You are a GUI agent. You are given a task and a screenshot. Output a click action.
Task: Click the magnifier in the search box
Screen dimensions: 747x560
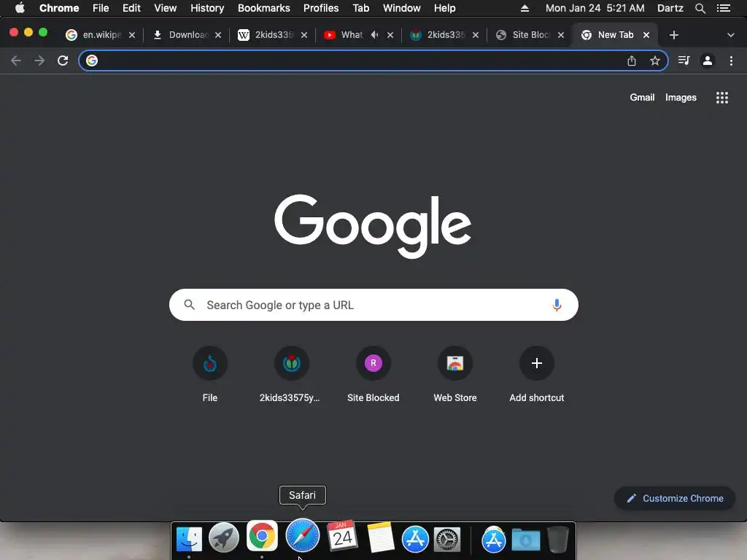(x=190, y=305)
